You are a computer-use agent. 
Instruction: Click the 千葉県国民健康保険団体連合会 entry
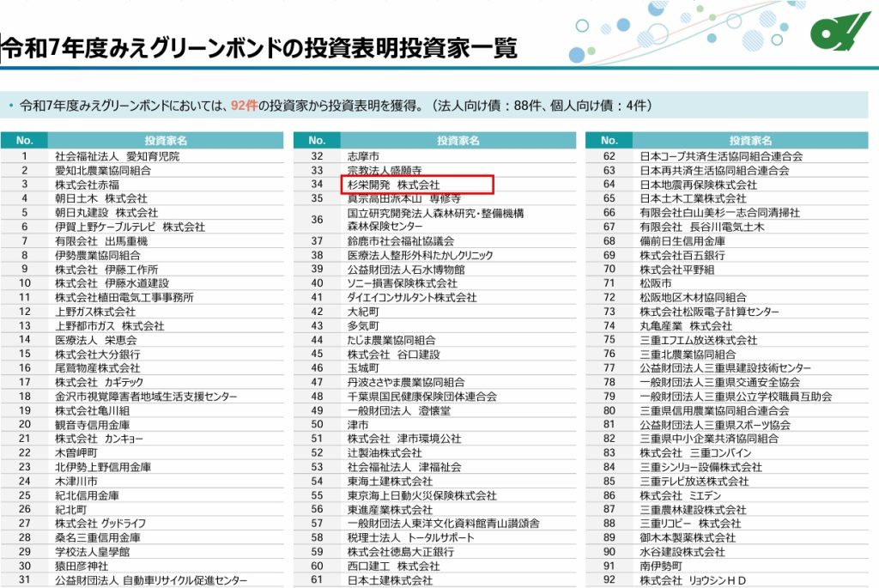pyautogui.click(x=421, y=397)
